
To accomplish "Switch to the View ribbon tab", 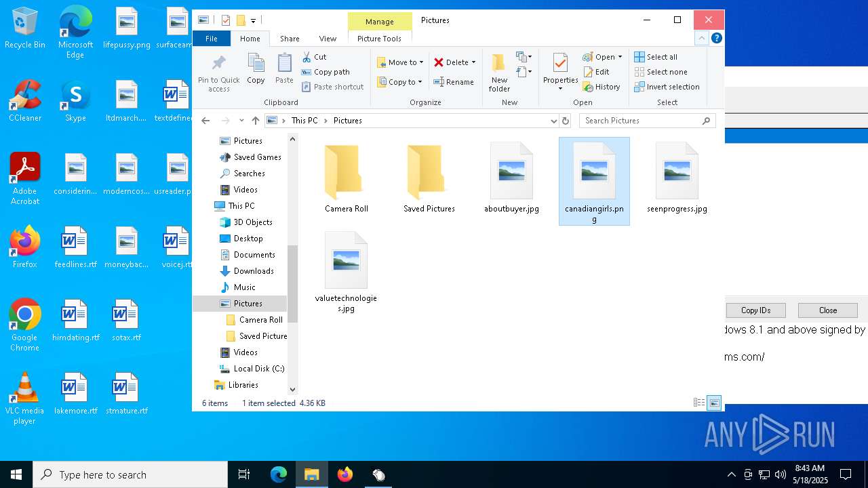I will tap(328, 39).
